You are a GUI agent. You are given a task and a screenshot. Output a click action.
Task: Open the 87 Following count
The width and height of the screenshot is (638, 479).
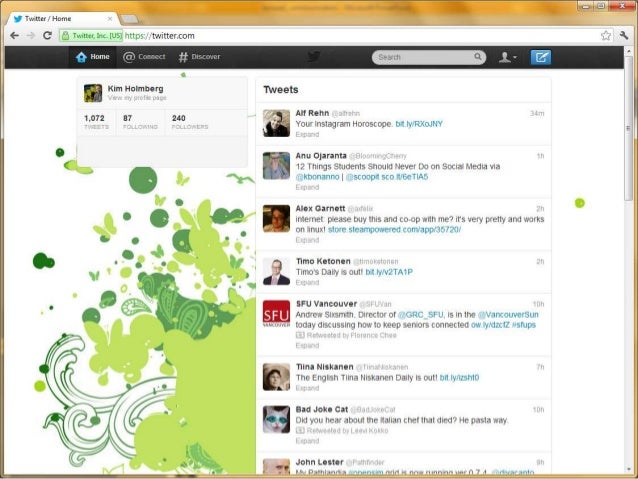(x=140, y=122)
